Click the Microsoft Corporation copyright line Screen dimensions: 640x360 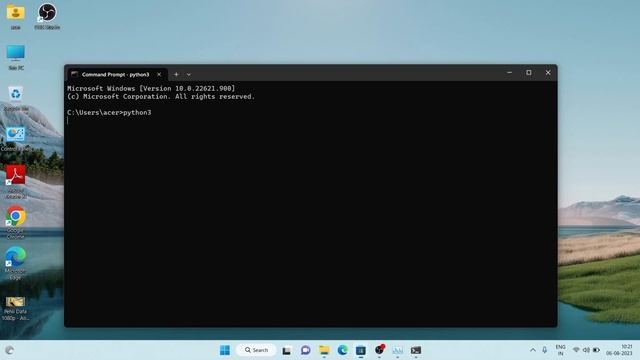(x=161, y=97)
